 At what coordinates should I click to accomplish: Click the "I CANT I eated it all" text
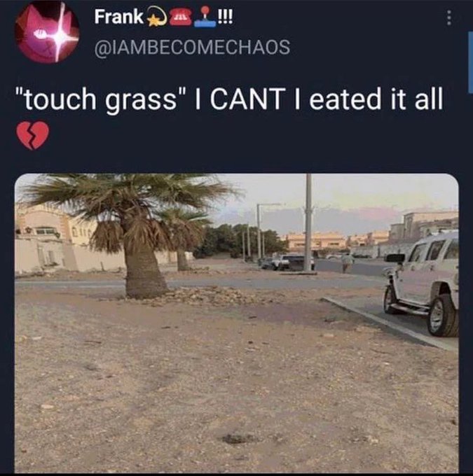pos(319,99)
